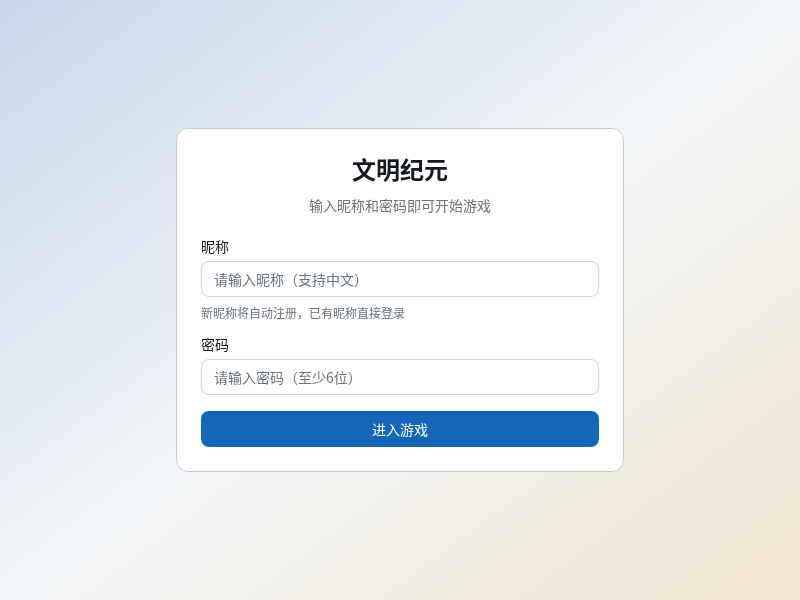Screen dimensions: 800x600
Task: Click the 密码 label
Action: pyautogui.click(x=214, y=345)
